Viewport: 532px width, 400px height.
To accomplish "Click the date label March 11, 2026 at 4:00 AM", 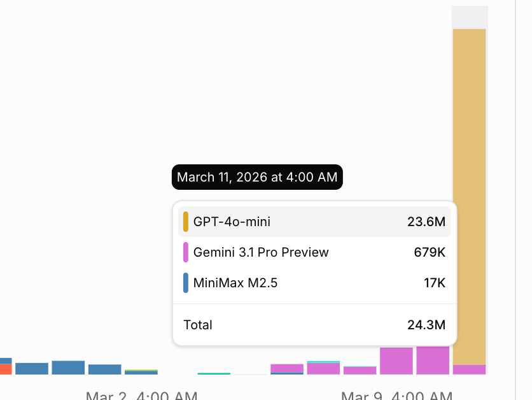I will click(257, 177).
